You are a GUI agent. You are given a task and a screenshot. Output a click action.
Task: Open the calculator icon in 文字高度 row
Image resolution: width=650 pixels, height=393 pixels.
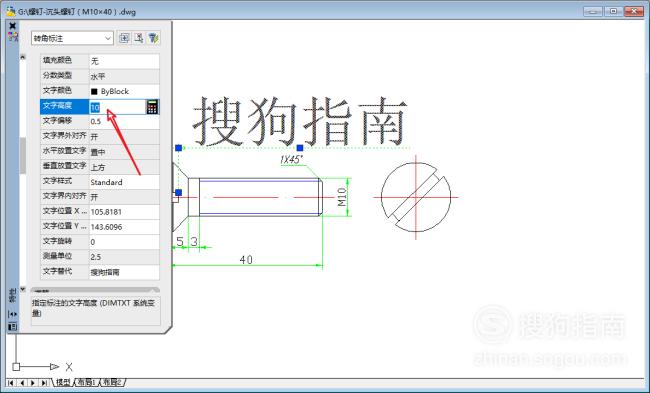[152, 107]
